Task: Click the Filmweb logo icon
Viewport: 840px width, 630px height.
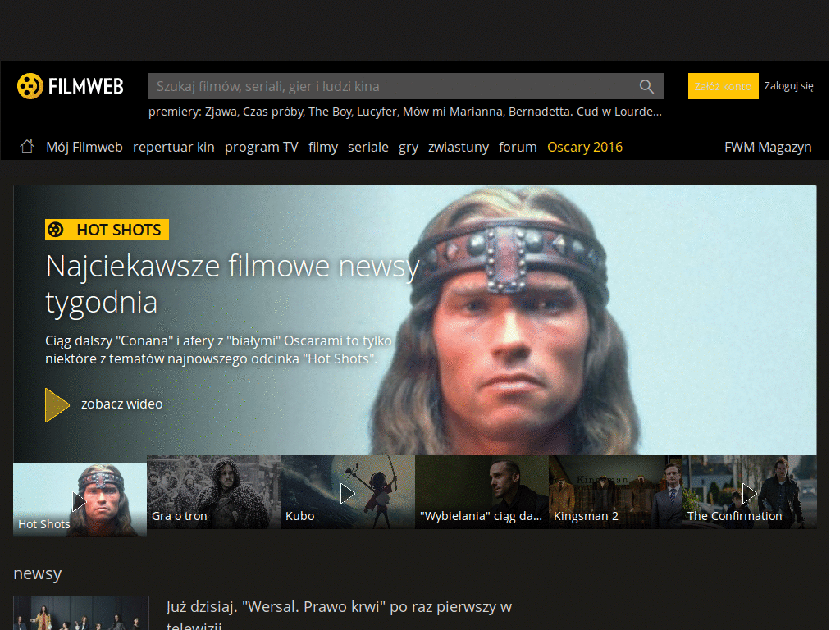Action: pos(31,85)
